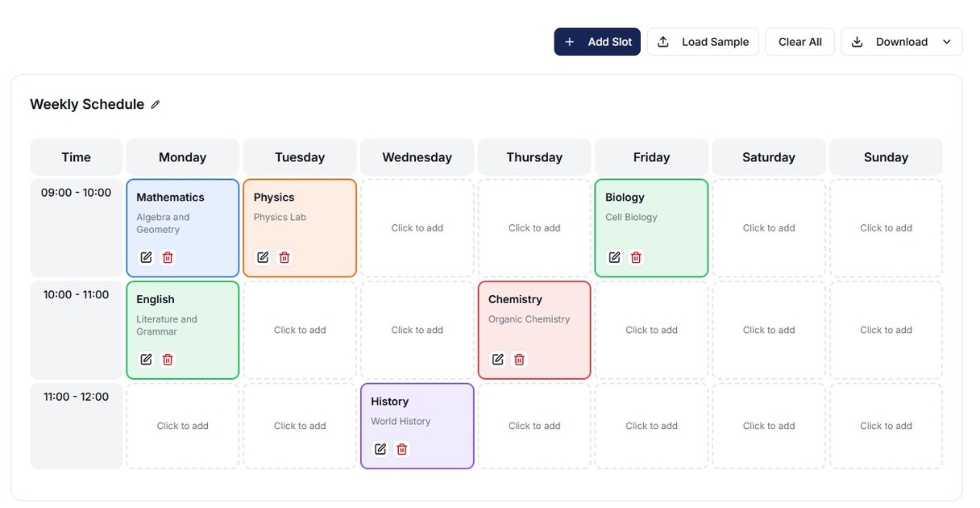Viewport: 980px width, 508px height.
Task: Delete the Chemistry slot
Action: pyautogui.click(x=519, y=360)
